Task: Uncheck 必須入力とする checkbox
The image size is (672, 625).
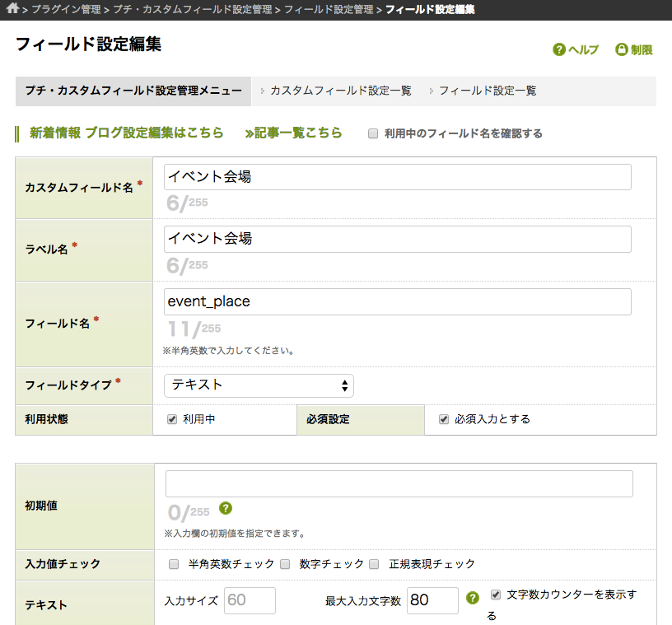Action: (444, 419)
